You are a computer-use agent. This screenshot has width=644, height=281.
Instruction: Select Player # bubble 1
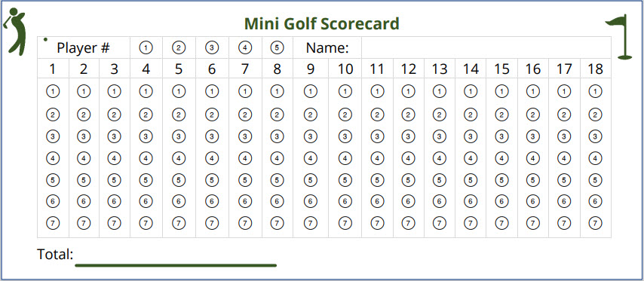pyautogui.click(x=146, y=47)
